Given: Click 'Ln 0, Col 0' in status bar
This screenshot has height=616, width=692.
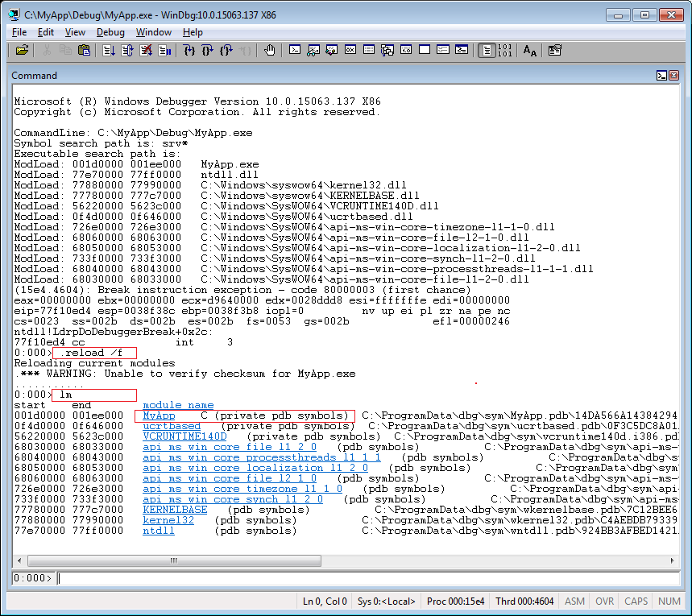Looking at the screenshot, I should [325, 602].
